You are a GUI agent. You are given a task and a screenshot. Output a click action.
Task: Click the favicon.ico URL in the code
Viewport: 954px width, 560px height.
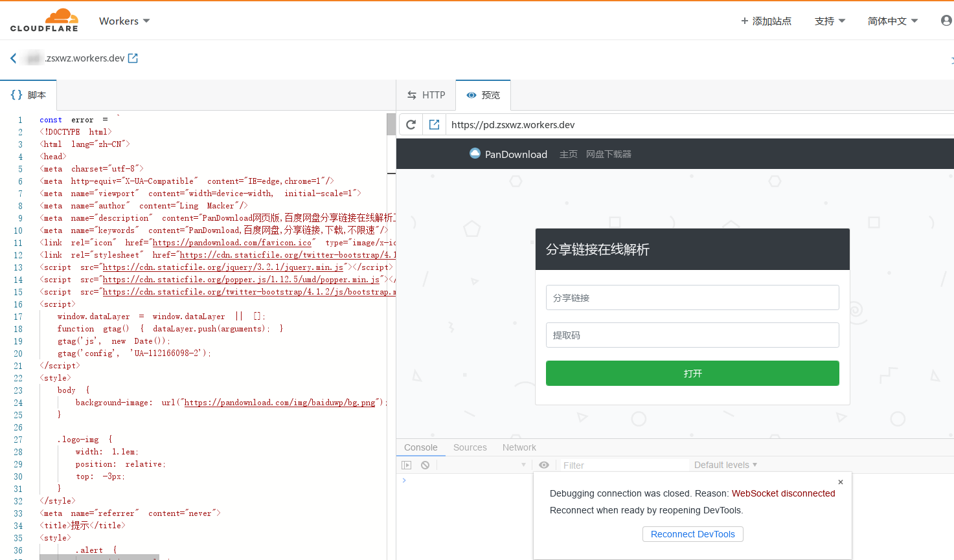tap(232, 243)
